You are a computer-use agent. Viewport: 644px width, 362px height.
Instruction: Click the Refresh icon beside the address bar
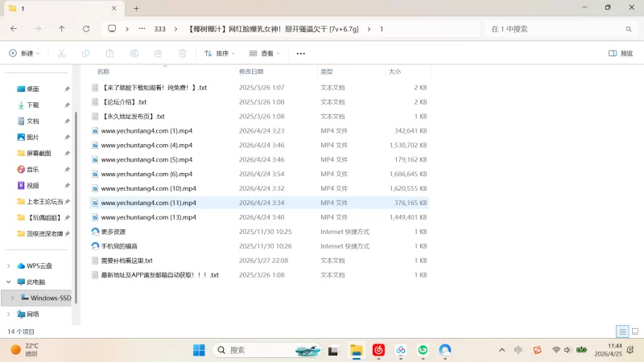tap(86, 29)
